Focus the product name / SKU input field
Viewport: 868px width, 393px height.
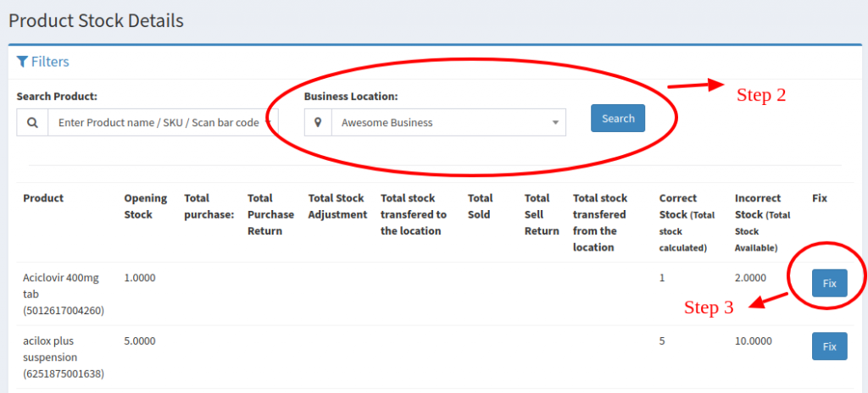[x=158, y=123]
